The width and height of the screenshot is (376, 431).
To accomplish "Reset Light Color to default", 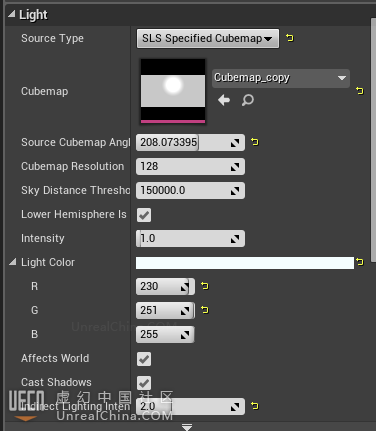I will (359, 262).
